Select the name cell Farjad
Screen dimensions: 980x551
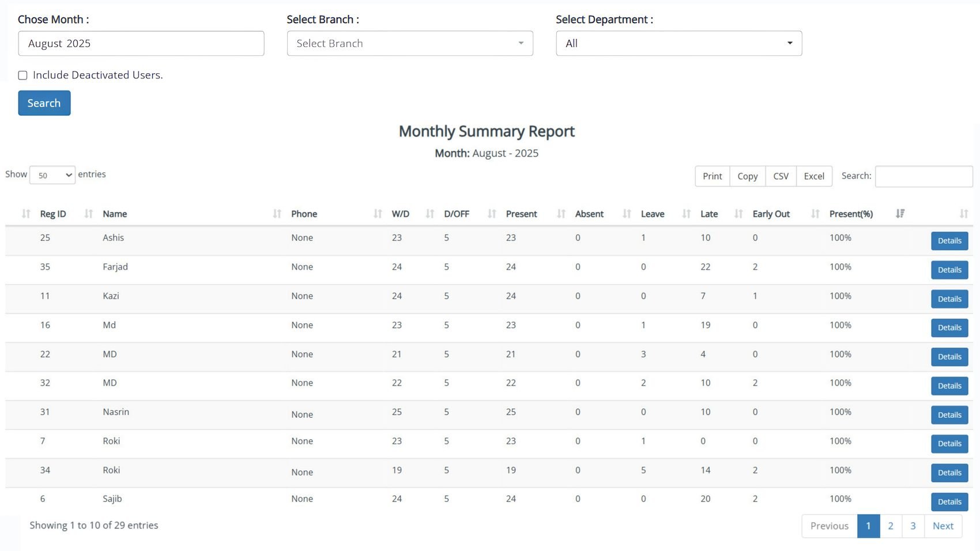point(115,267)
